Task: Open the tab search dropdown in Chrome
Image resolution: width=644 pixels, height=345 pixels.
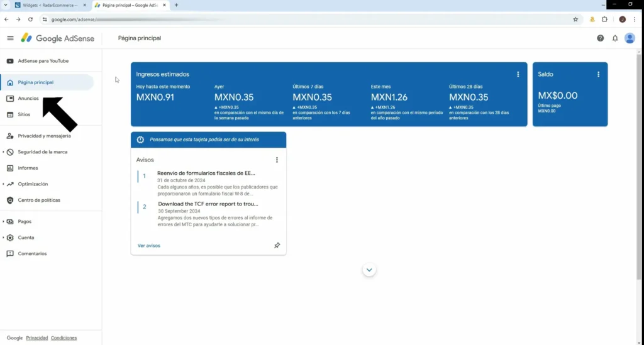Action: 6,5
